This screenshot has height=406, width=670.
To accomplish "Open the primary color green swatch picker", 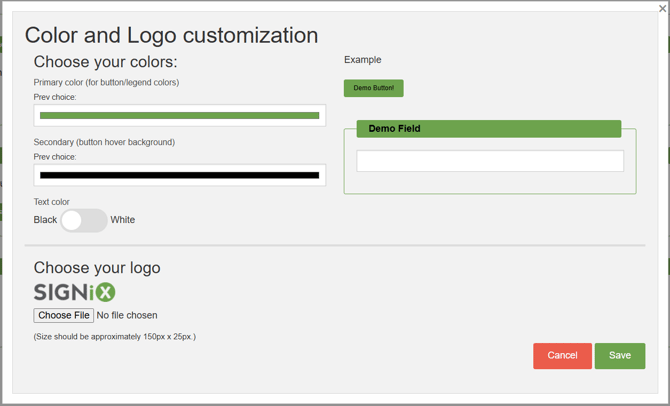I will coord(180,116).
